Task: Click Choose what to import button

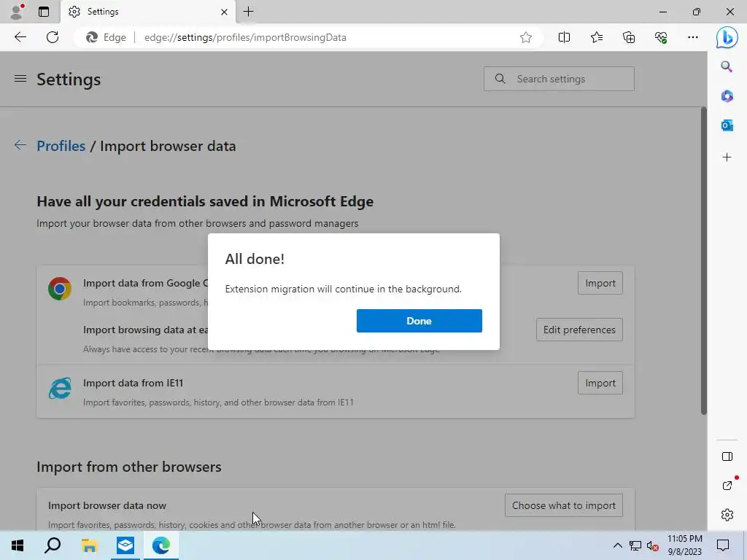Action: 564,505
